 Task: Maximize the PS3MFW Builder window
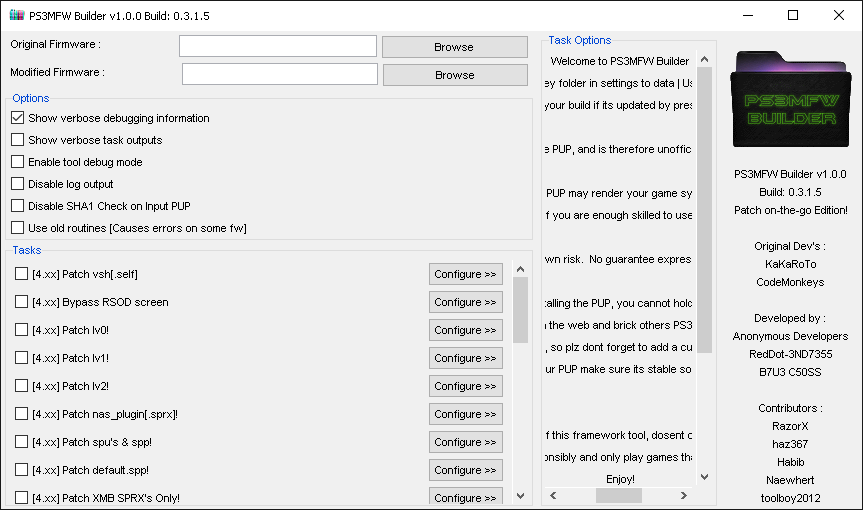click(793, 15)
